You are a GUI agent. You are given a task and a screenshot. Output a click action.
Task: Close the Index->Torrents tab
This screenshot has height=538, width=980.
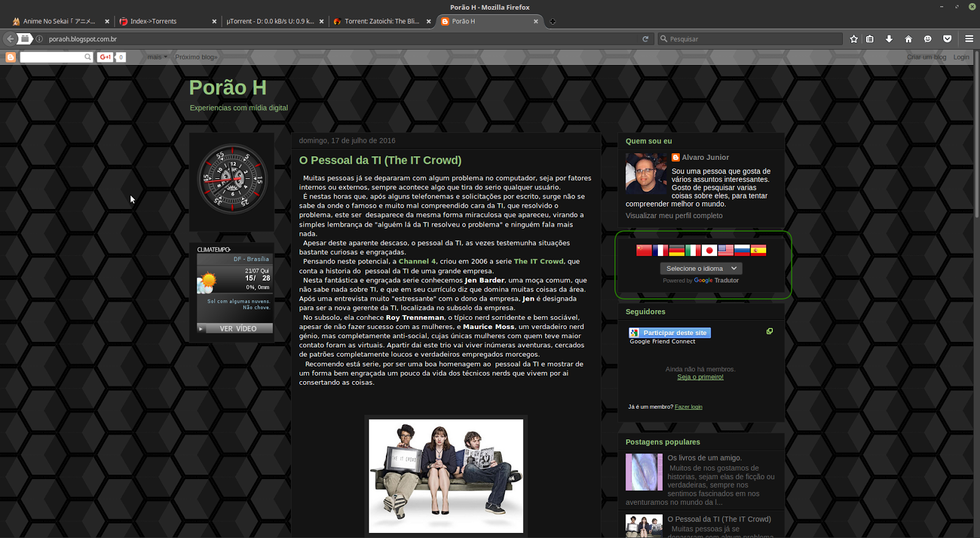click(214, 21)
